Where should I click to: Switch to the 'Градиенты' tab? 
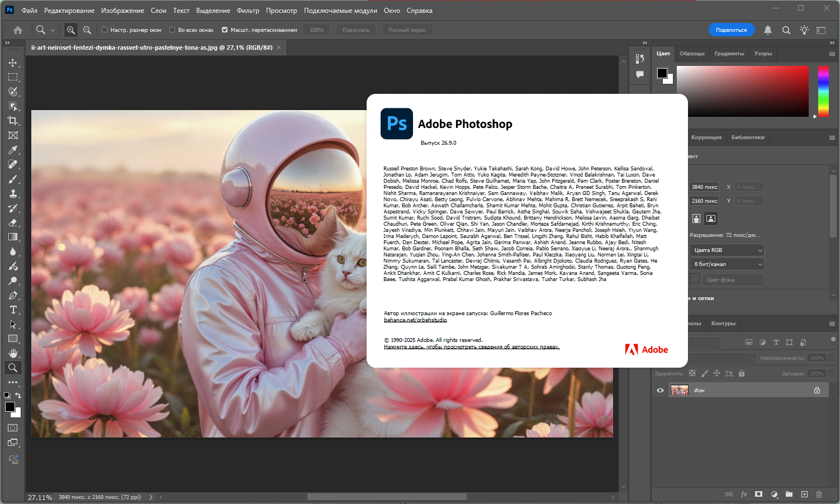tap(729, 54)
